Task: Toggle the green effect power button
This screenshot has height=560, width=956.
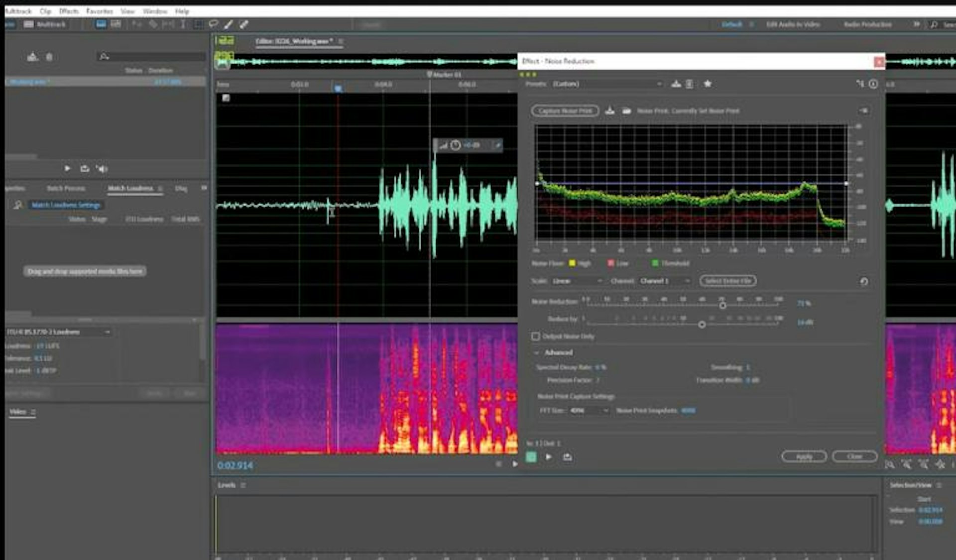Action: pos(531,457)
